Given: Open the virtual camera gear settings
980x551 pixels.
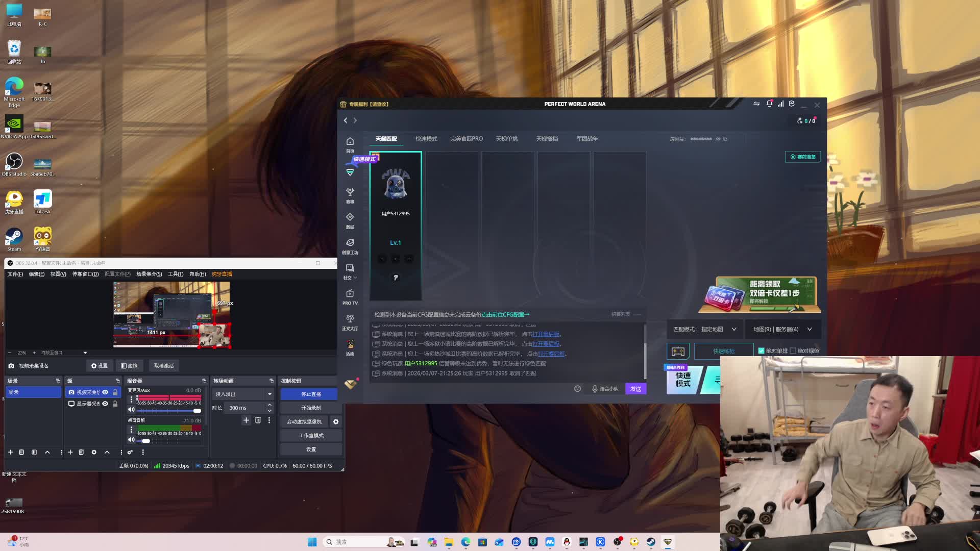Looking at the screenshot, I should click(x=335, y=422).
